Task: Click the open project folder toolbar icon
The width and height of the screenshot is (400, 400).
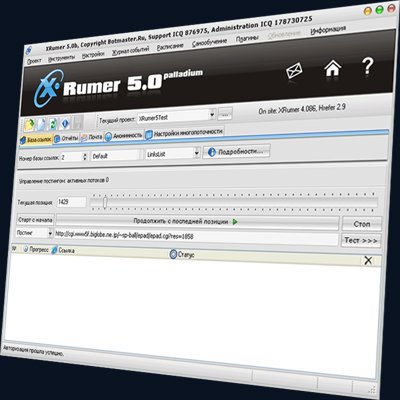Action: tap(29, 125)
